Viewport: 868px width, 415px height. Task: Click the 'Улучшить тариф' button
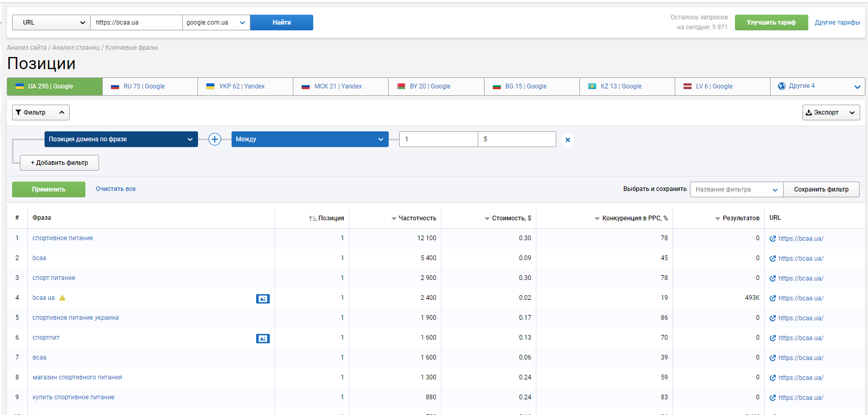coord(771,23)
